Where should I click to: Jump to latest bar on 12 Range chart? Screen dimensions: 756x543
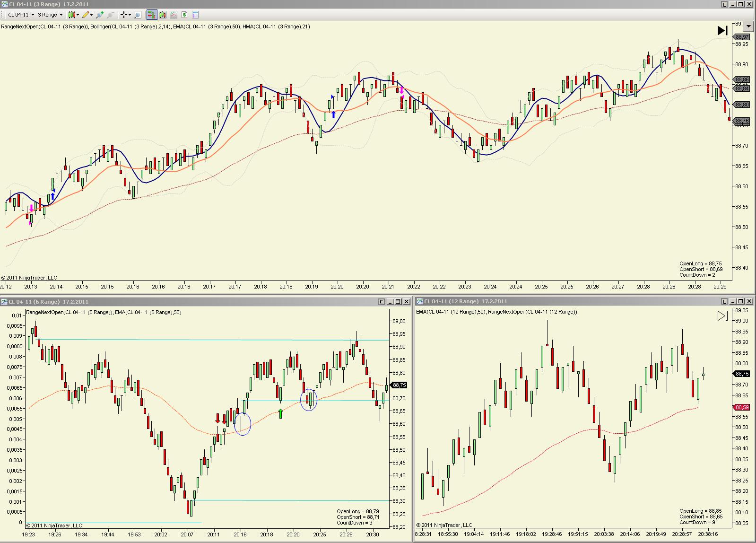(x=722, y=315)
